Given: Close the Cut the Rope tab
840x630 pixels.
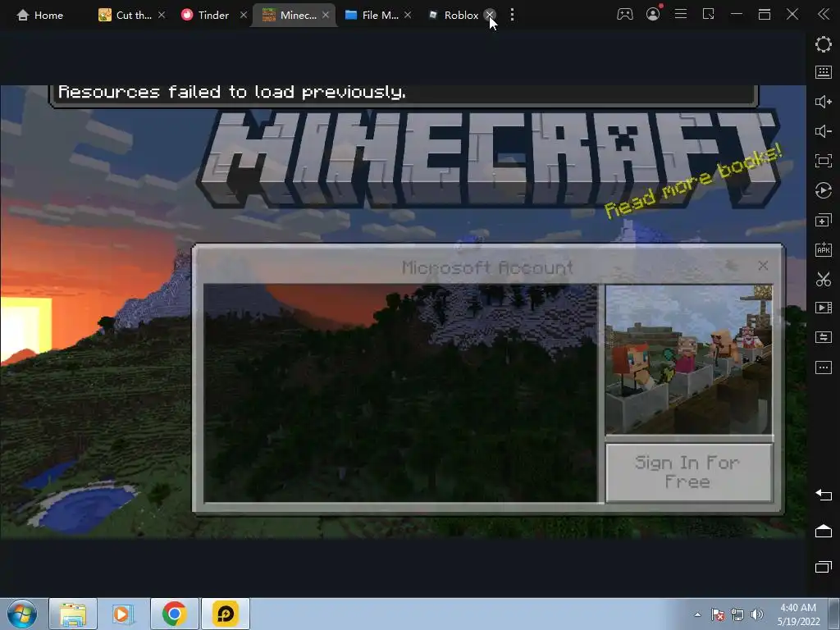Looking at the screenshot, I should pyautogui.click(x=162, y=15).
